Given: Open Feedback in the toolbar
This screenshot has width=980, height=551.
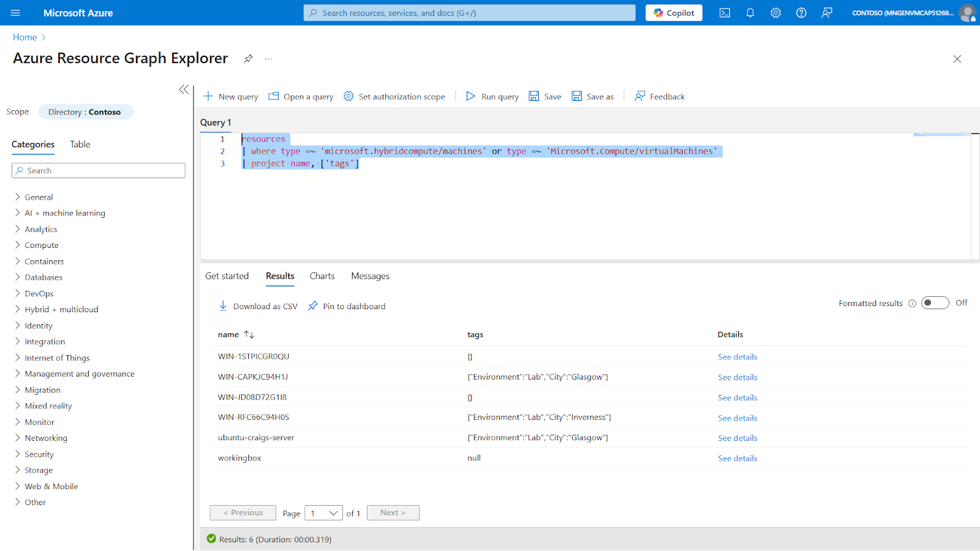Looking at the screenshot, I should click(660, 97).
